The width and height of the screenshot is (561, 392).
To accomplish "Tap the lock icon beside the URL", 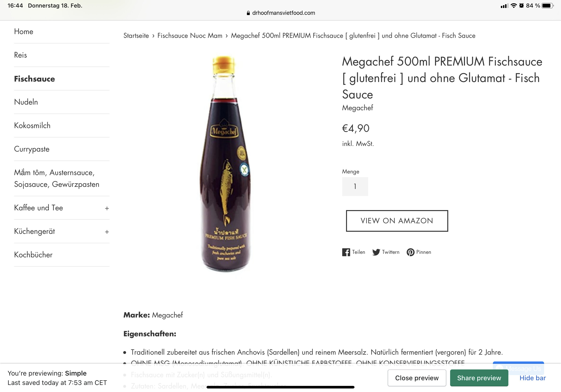I will coord(248,13).
